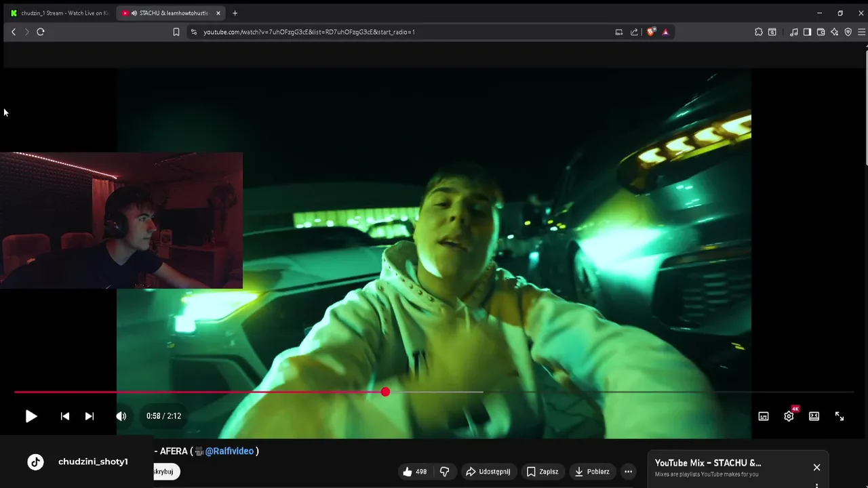Switch to the chudzin_1 Stream Kick tab
Image resolution: width=868 pixels, height=488 pixels.
coord(60,13)
